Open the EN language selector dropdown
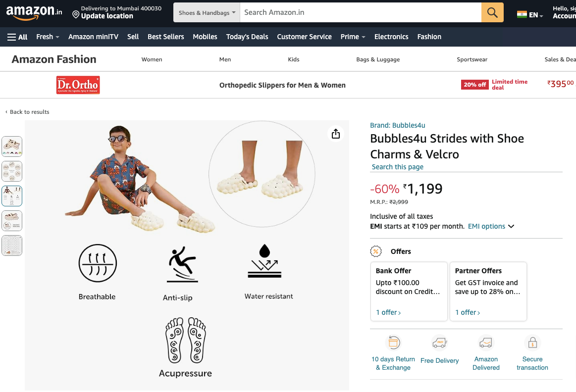This screenshot has width=576, height=392. [530, 15]
